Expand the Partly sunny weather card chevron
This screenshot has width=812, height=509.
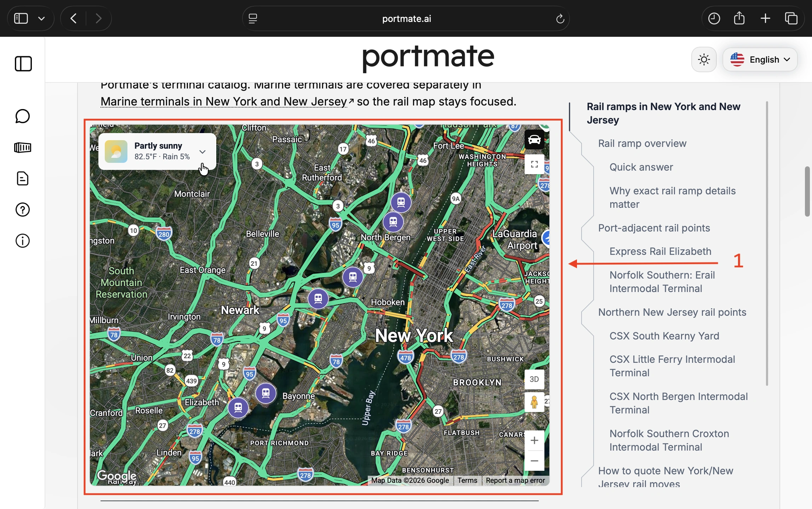click(202, 152)
